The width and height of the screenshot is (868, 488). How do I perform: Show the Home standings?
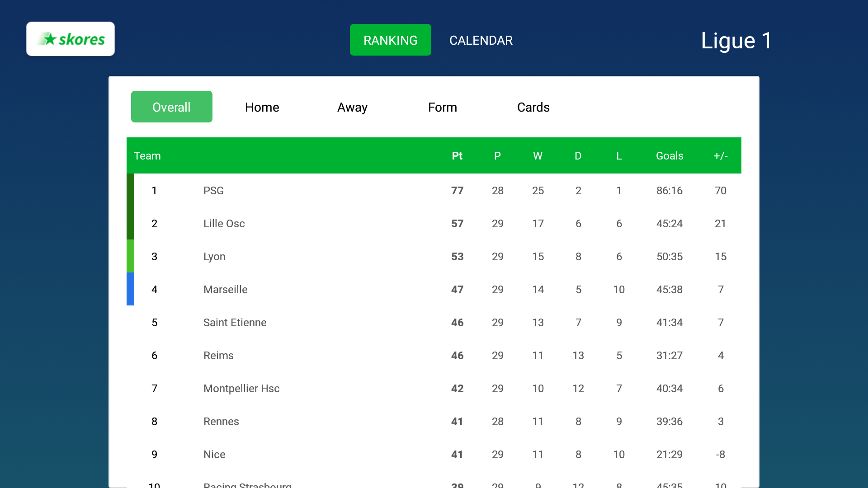point(262,107)
